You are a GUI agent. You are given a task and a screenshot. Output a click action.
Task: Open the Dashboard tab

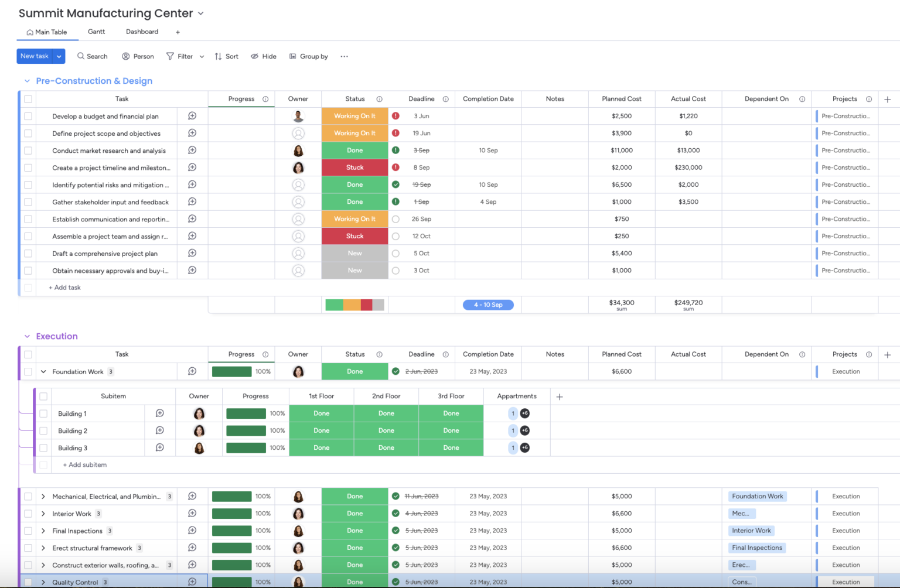[142, 32]
